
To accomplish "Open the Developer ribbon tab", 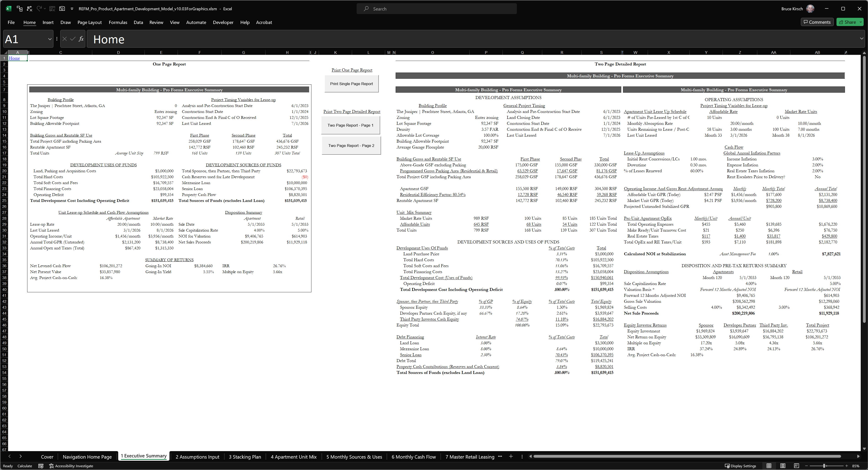I will click(223, 22).
